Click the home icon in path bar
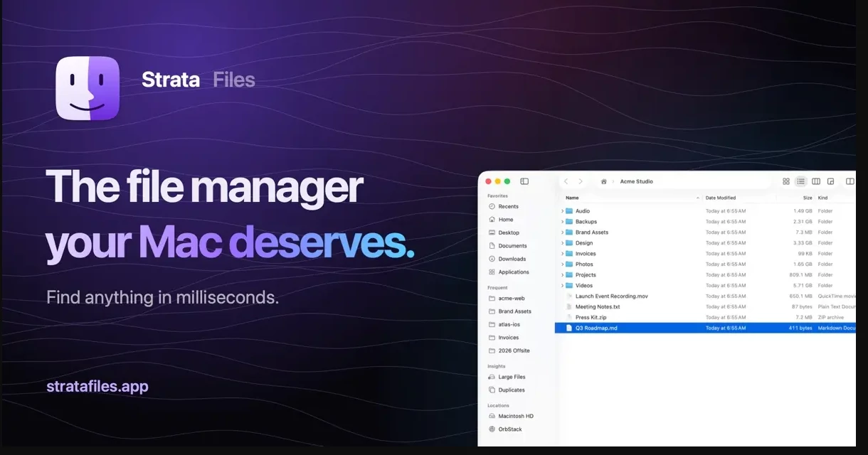This screenshot has height=455, width=868. point(604,181)
